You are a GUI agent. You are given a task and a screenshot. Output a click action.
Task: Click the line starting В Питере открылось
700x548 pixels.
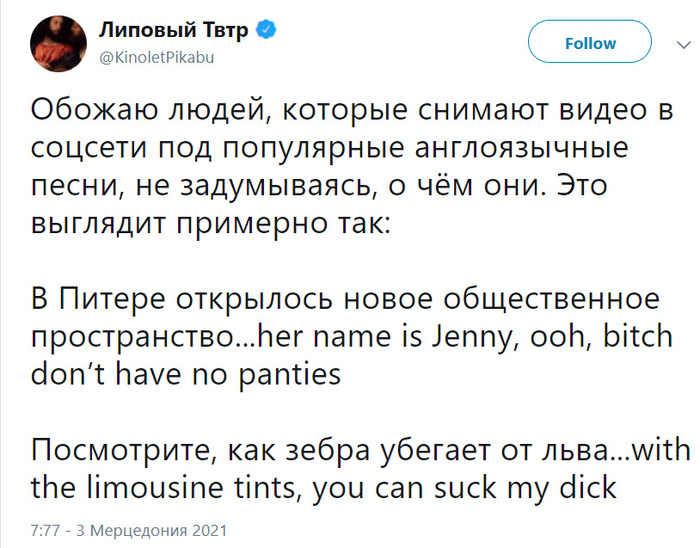pyautogui.click(x=345, y=299)
